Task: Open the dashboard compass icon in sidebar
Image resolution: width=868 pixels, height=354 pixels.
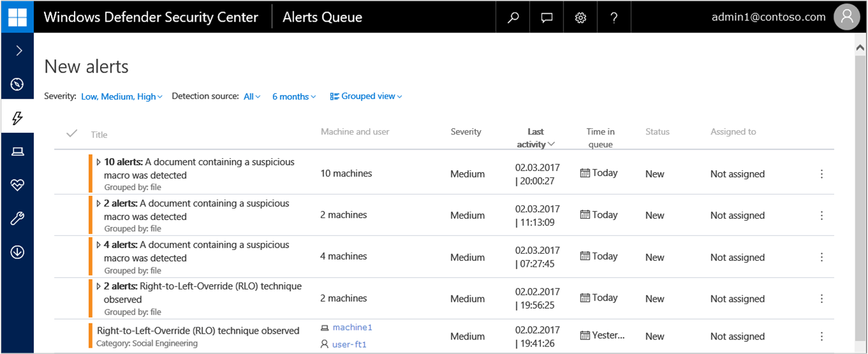Action: click(17, 84)
